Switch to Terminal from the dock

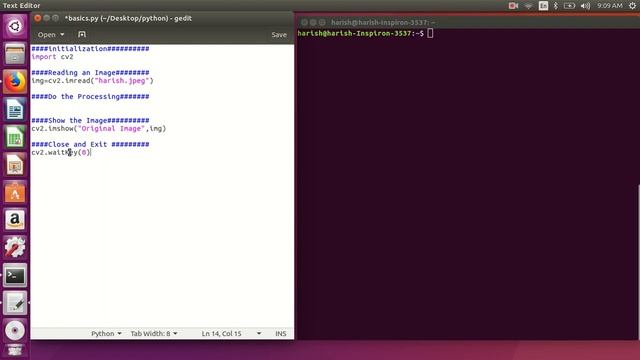[15, 276]
